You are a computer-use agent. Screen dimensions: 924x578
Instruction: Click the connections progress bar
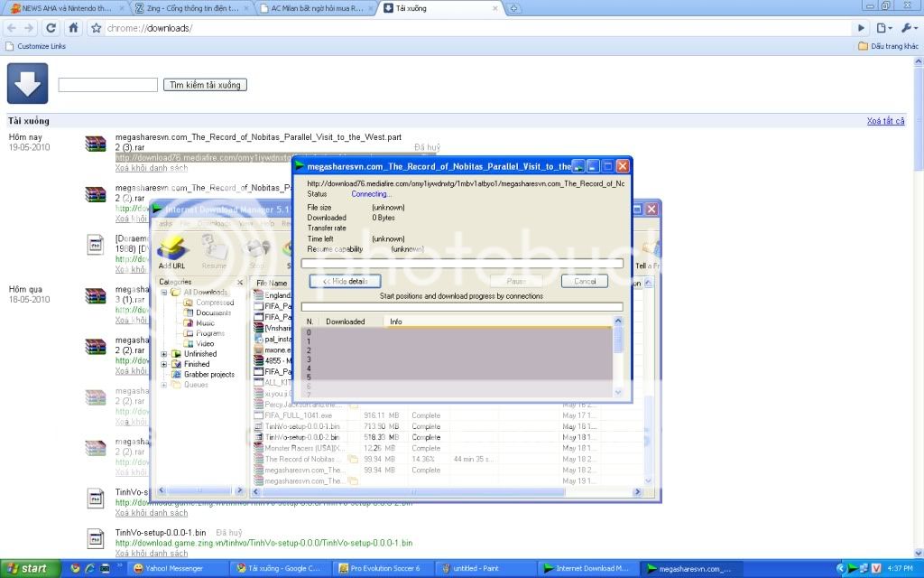click(x=462, y=307)
